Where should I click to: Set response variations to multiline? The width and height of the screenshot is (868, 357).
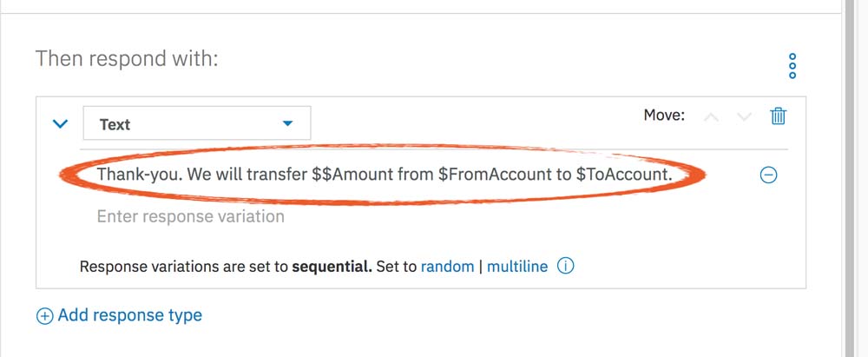point(517,267)
